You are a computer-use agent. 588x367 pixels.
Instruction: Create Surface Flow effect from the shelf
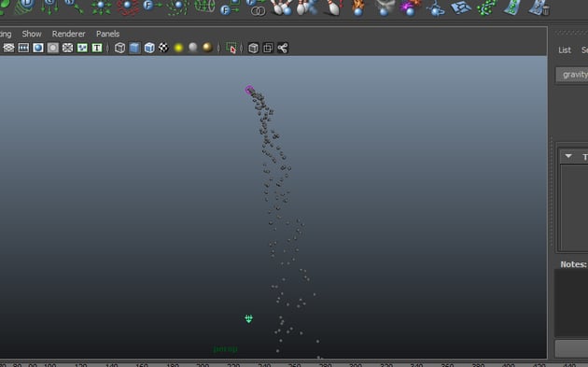[x=512, y=7]
